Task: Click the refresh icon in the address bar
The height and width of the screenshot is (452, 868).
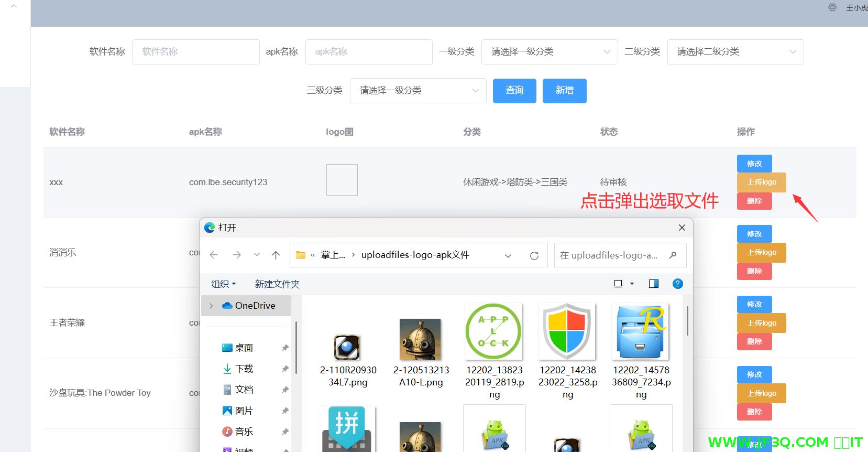Action: tap(534, 255)
